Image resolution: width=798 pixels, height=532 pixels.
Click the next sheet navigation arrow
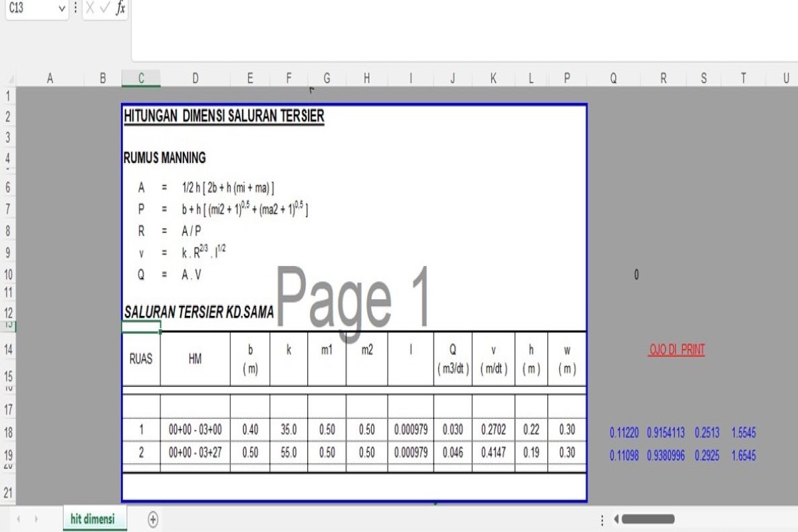pyautogui.click(x=36, y=519)
